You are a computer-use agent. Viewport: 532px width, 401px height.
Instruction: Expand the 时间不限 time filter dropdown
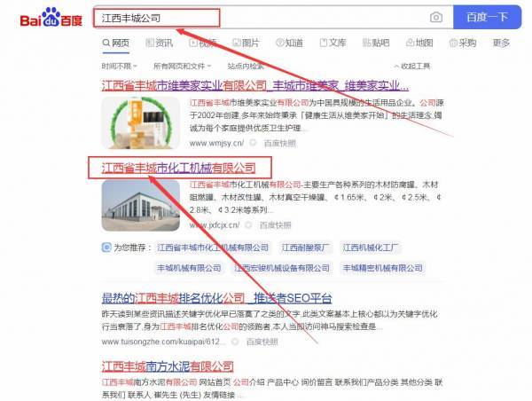119,66
